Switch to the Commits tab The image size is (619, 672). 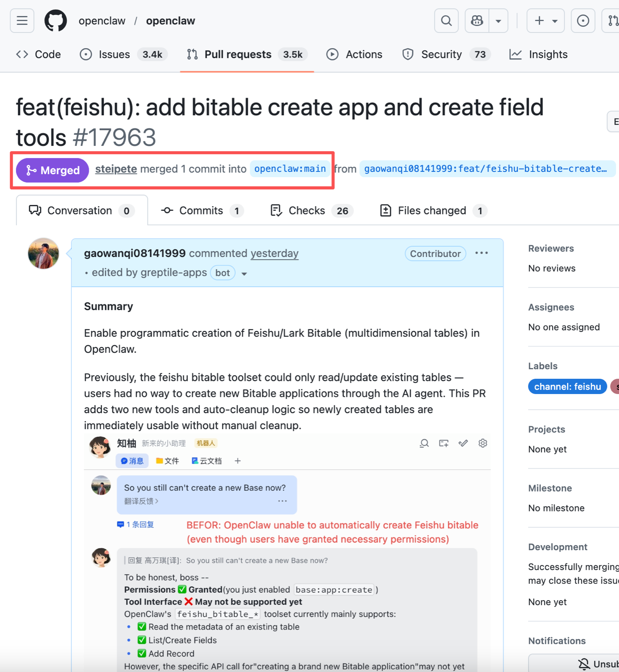202,211
